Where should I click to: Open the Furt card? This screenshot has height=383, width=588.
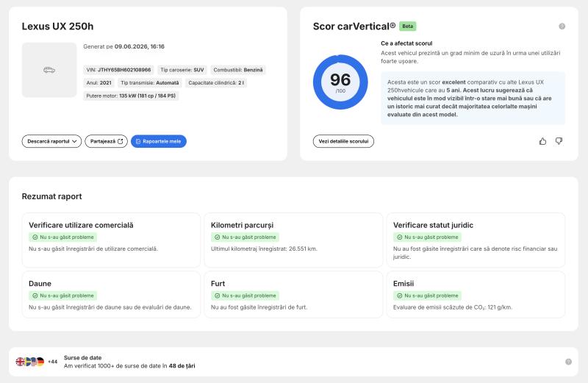pos(293,295)
